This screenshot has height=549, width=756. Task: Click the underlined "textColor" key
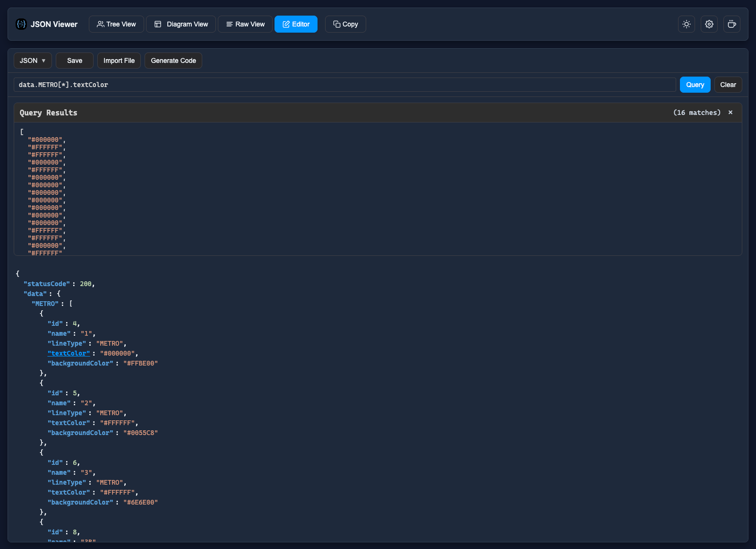pyautogui.click(x=69, y=353)
